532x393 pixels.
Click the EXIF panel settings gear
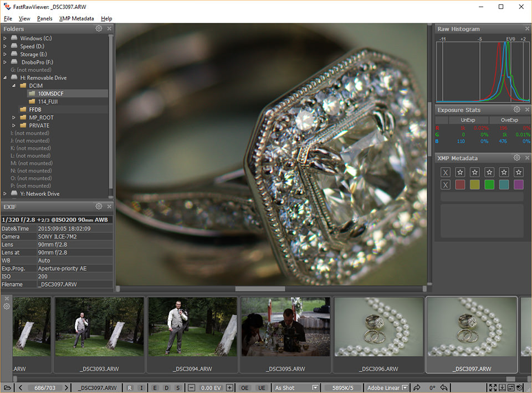pyautogui.click(x=99, y=206)
